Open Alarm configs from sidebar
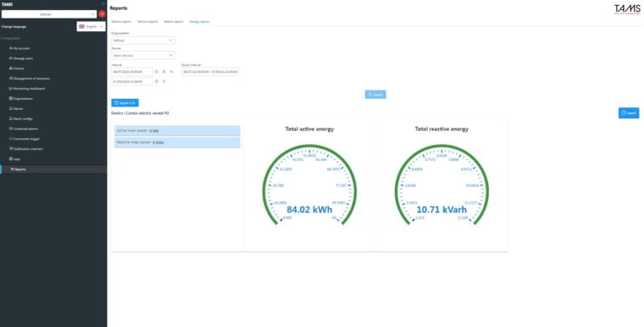 click(x=23, y=119)
